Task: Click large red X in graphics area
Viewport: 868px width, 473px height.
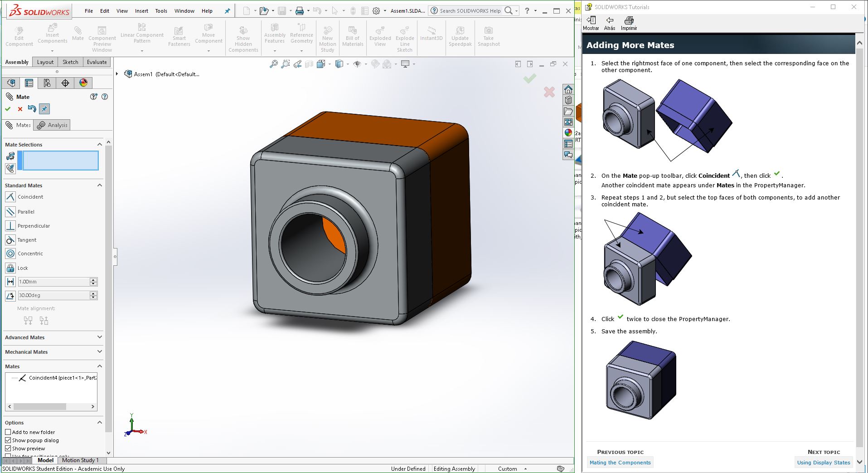Action: [549, 92]
